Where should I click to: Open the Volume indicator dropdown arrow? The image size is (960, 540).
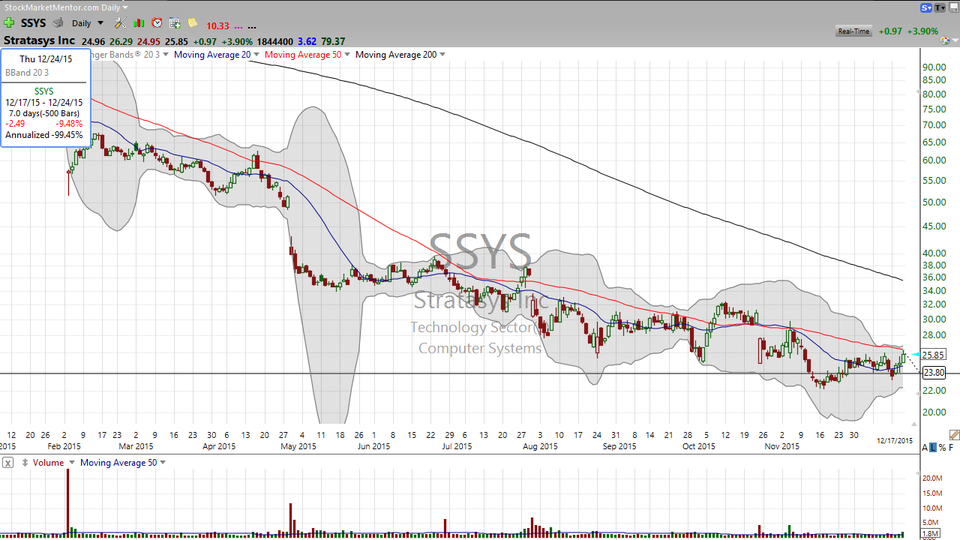pos(72,463)
